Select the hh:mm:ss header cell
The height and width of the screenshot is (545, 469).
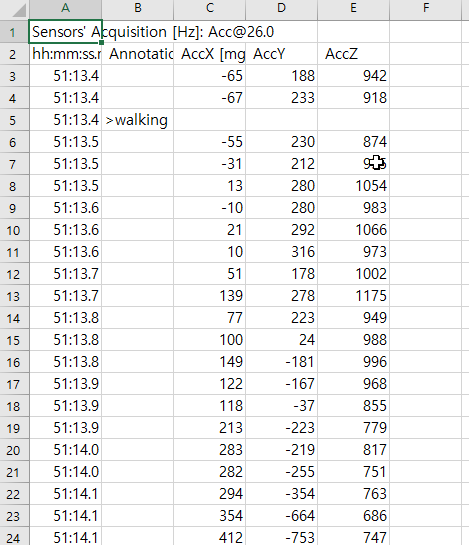pos(65,54)
